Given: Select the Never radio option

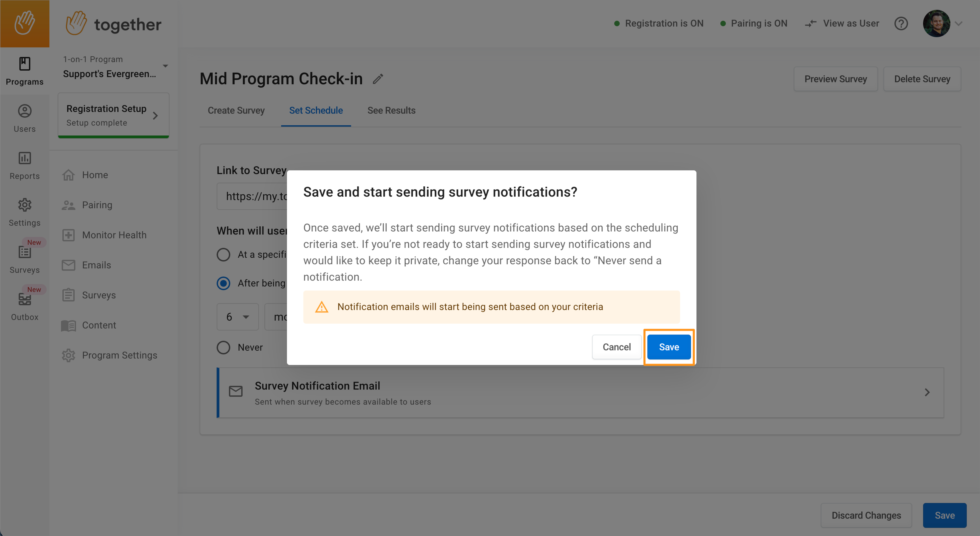Looking at the screenshot, I should click(x=223, y=347).
